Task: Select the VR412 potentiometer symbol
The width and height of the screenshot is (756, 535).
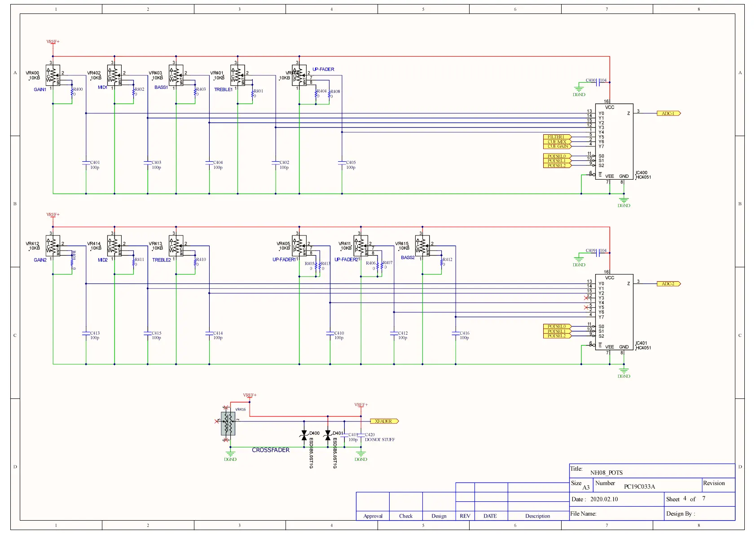Action: click(x=53, y=246)
